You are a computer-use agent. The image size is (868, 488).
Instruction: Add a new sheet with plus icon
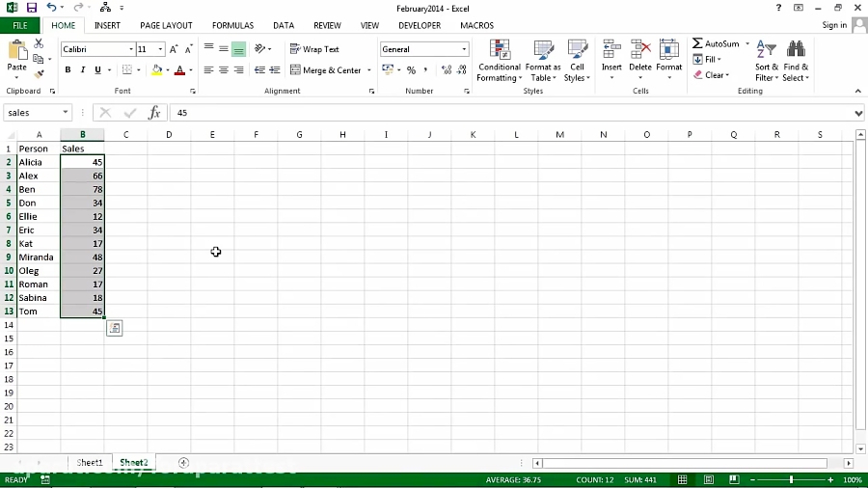183,463
